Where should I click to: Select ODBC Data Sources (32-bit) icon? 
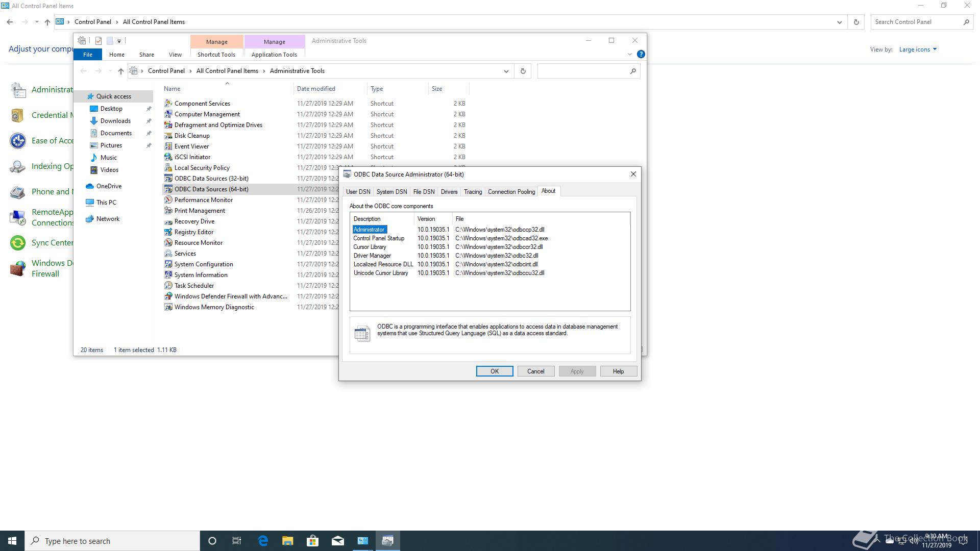coord(168,178)
